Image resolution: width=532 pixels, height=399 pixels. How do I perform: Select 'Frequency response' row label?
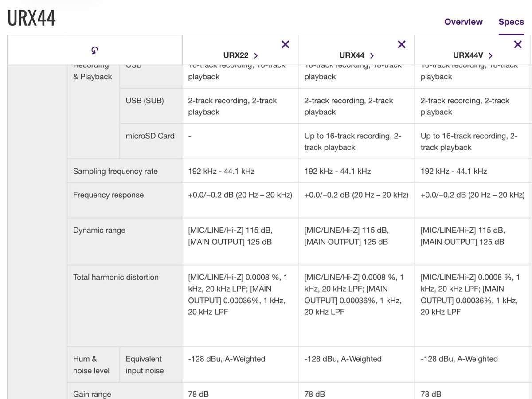108,195
